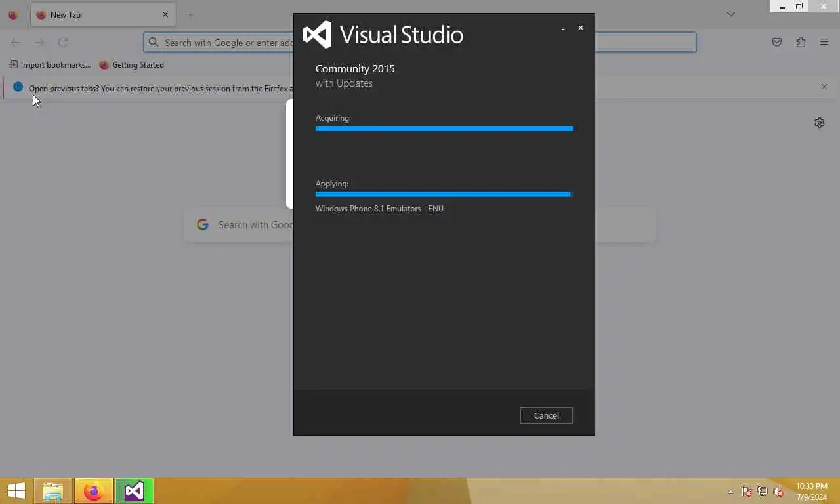
Task: Click the 'with Updates' subtitle
Action: click(x=344, y=83)
